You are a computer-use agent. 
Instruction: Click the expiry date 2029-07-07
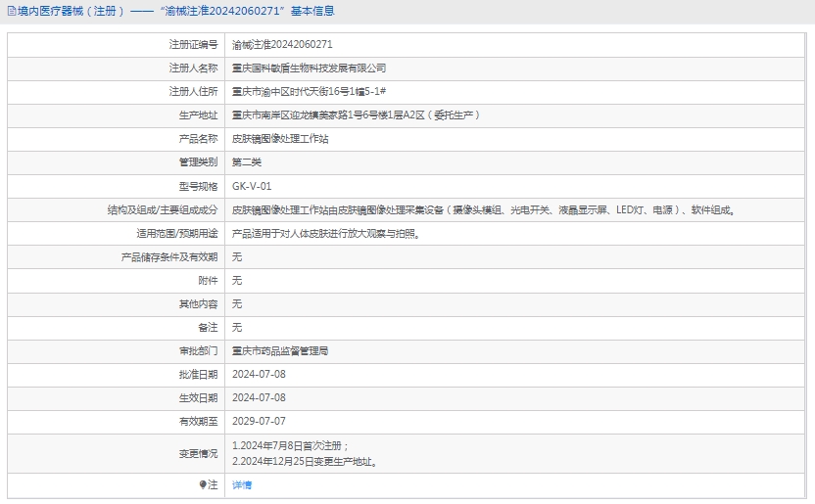click(259, 421)
